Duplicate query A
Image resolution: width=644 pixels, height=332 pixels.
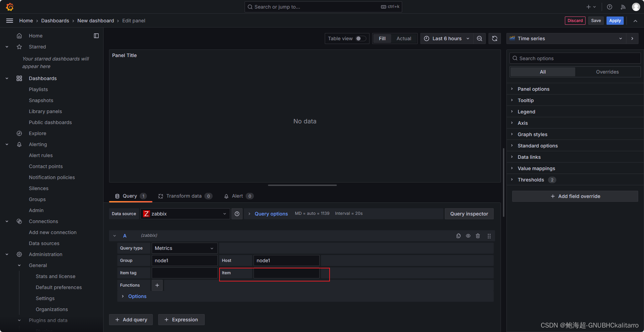coord(459,236)
